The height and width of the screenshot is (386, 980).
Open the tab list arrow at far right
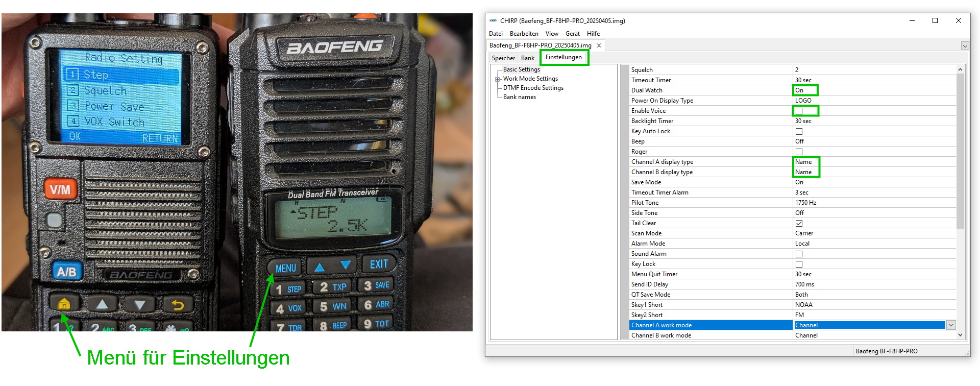point(965,46)
